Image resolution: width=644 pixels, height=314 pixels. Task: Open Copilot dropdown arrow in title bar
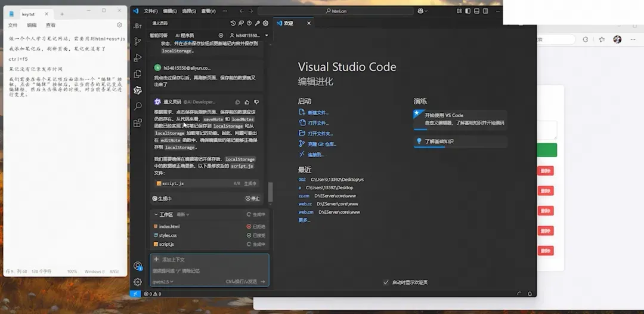tap(426, 11)
